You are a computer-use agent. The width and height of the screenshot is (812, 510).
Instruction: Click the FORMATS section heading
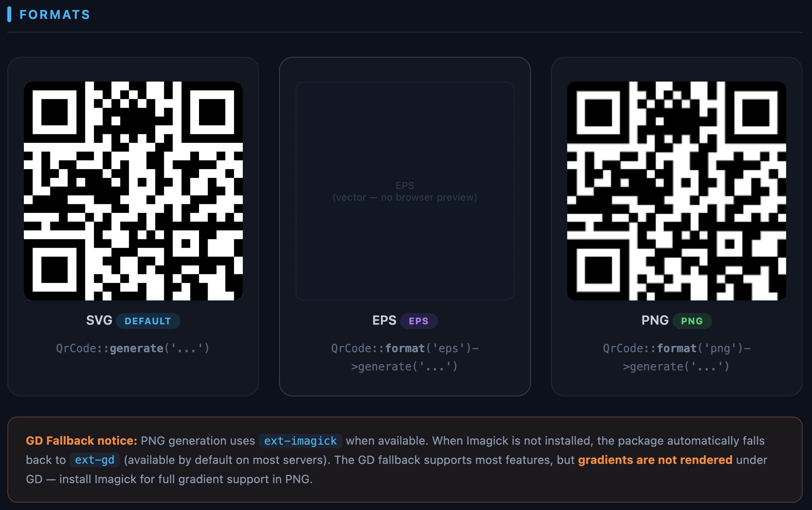click(x=55, y=15)
